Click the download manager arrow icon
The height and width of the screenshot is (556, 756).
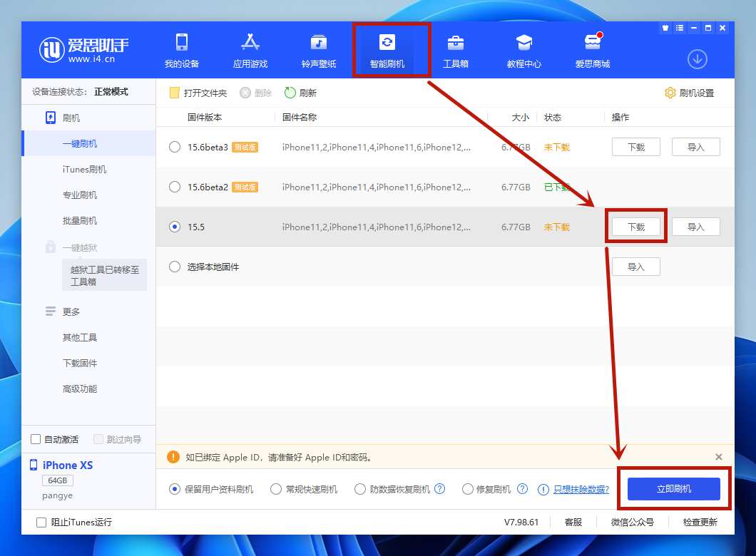(698, 59)
